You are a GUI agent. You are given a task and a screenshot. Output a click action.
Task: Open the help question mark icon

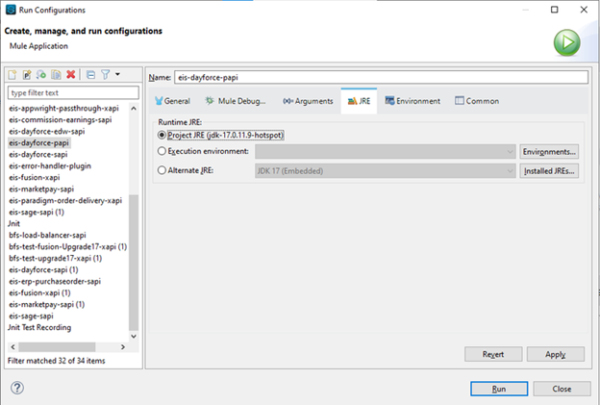pyautogui.click(x=17, y=388)
